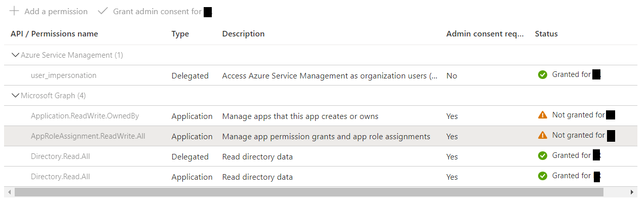Click the Status column header
This screenshot has width=644, height=204.
point(546,34)
